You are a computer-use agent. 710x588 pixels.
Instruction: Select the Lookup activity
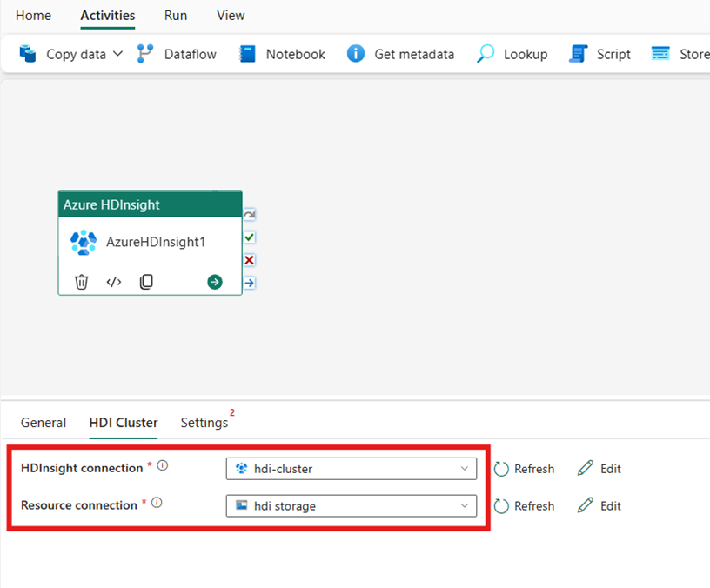[x=512, y=53]
